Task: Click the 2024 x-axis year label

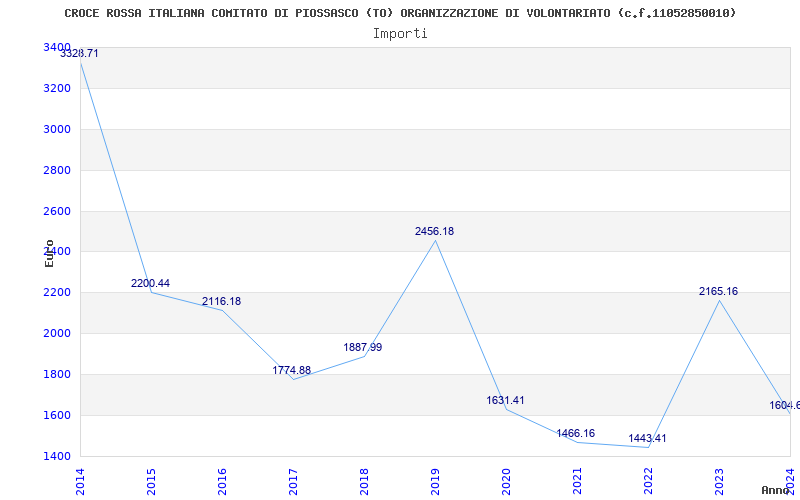Action: (x=790, y=482)
